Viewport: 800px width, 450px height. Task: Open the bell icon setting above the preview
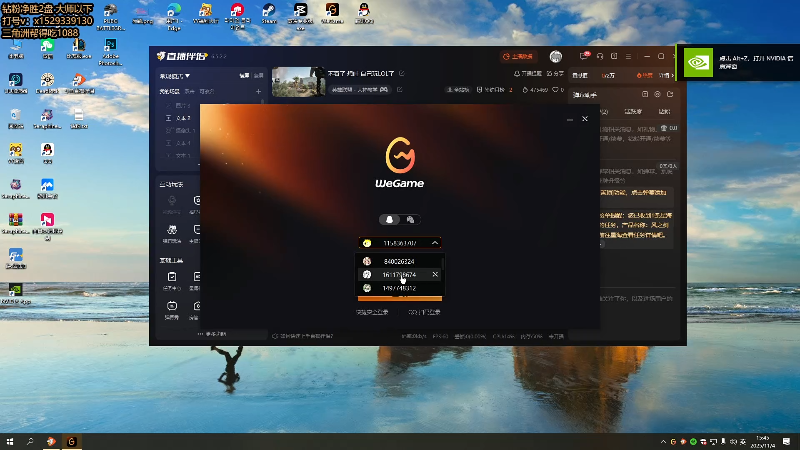pyautogui.click(x=528, y=74)
